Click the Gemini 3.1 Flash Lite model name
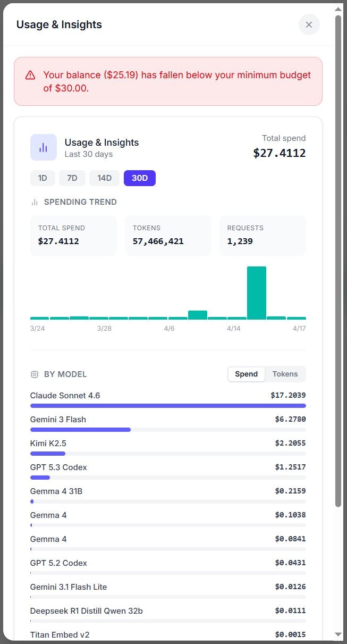This screenshot has width=347, height=644. coord(69,587)
